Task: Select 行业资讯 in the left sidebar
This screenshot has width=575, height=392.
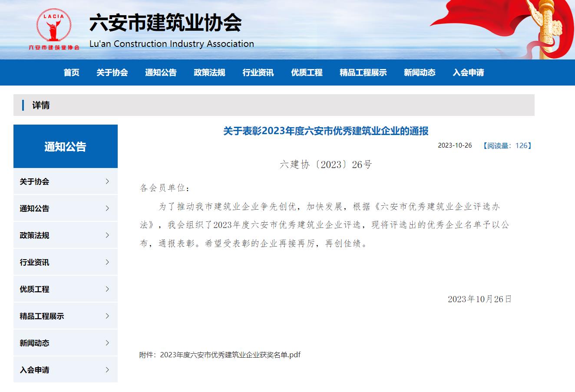Action: coord(66,262)
